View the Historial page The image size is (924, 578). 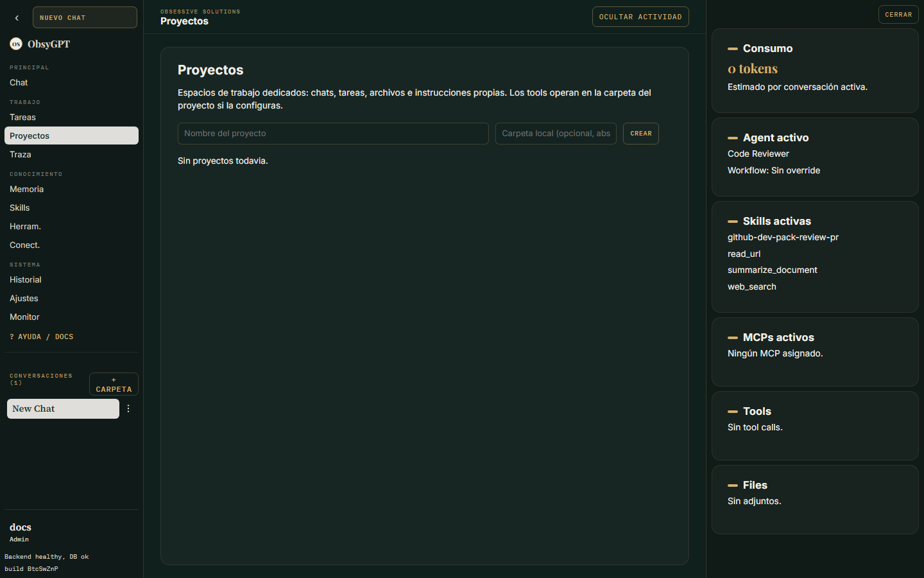71,280
